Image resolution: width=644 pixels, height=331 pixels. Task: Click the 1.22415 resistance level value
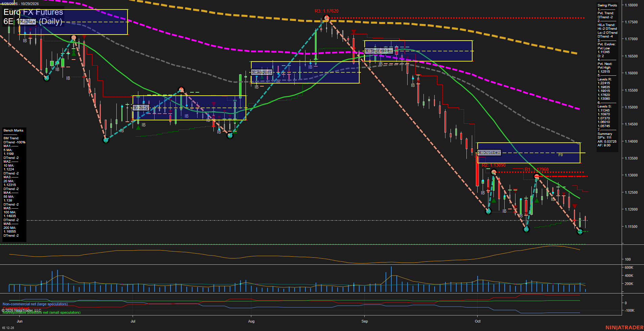click(x=604, y=83)
